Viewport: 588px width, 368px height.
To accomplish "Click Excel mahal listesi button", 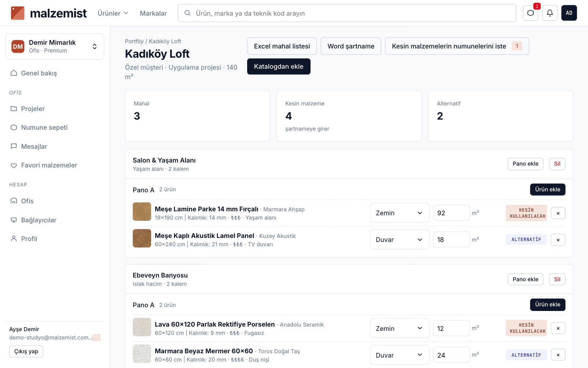I will click(x=282, y=46).
